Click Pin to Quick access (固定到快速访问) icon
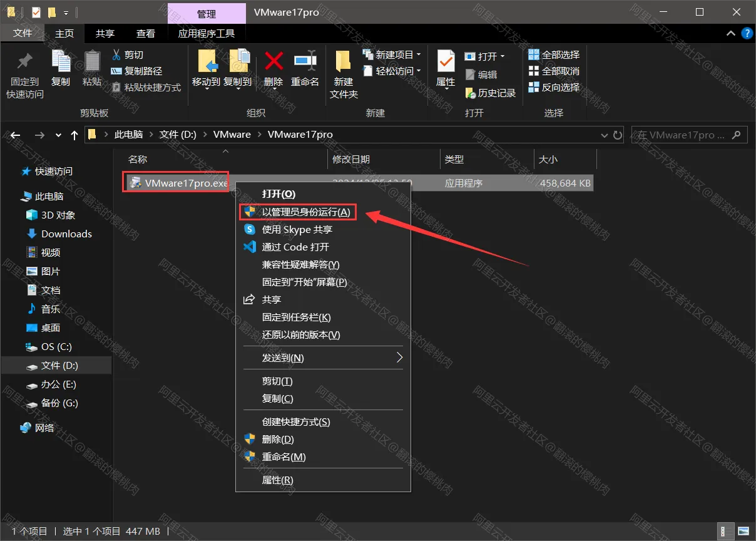Screen dimensions: 756x541 point(25,63)
